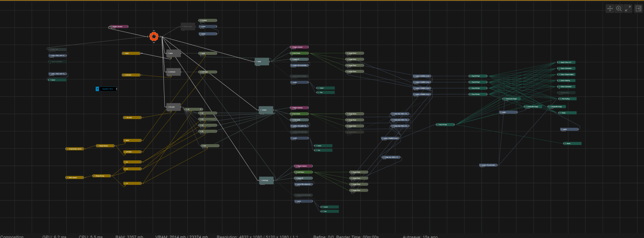Screen dimensions: 644x238
Task: Select the orange star Root node
Action: click(x=154, y=37)
